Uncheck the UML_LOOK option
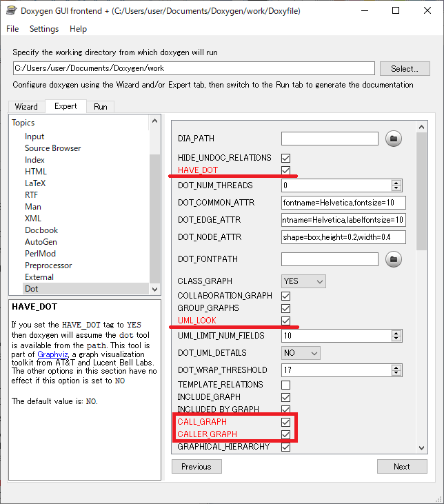Viewport: 444px width, 504px height. click(x=285, y=321)
